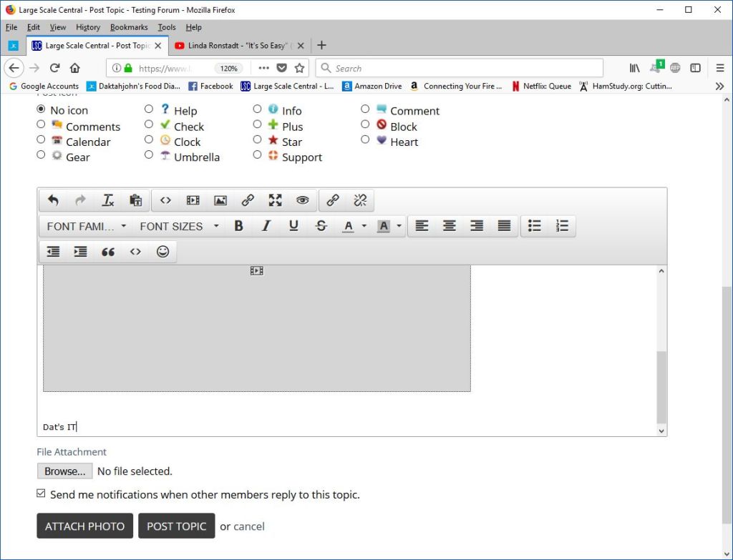This screenshot has width=733, height=560.
Task: Select the gray embedded media placeholder
Action: [257, 328]
